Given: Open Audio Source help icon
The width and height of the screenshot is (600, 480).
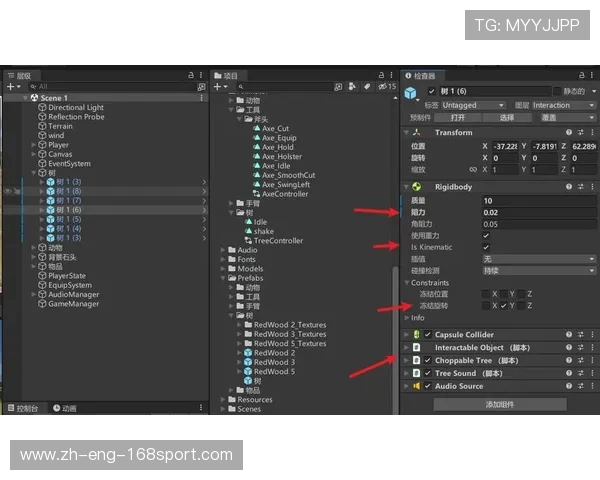Looking at the screenshot, I should tap(569, 386).
